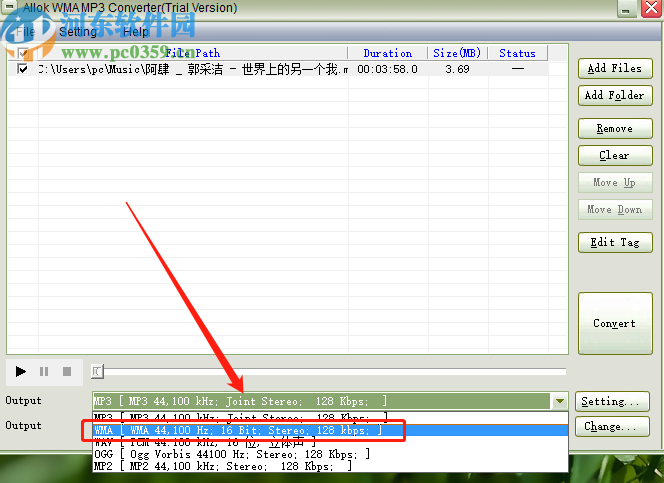Open the Setting menu
664x483 pixels.
coord(78,32)
